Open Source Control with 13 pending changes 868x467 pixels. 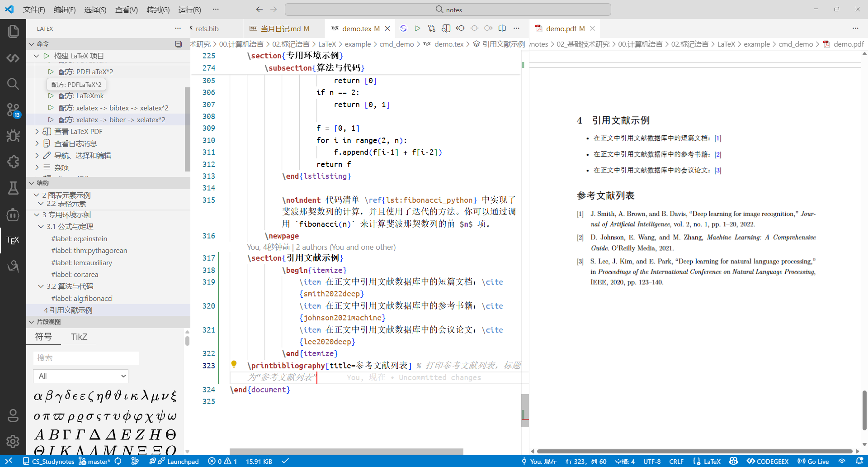point(13,110)
